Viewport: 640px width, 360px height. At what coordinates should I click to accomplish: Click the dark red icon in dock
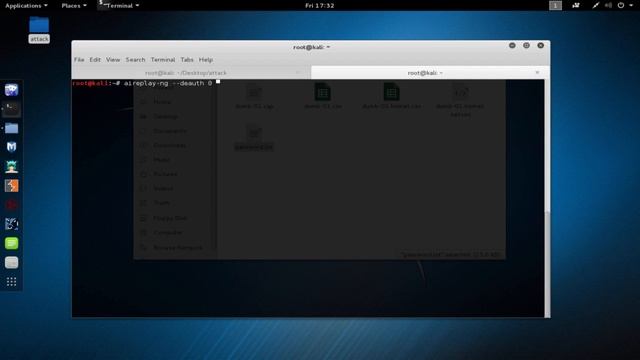tap(11, 205)
